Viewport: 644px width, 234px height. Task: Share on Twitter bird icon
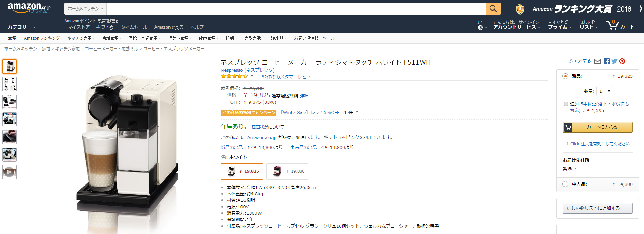point(614,61)
